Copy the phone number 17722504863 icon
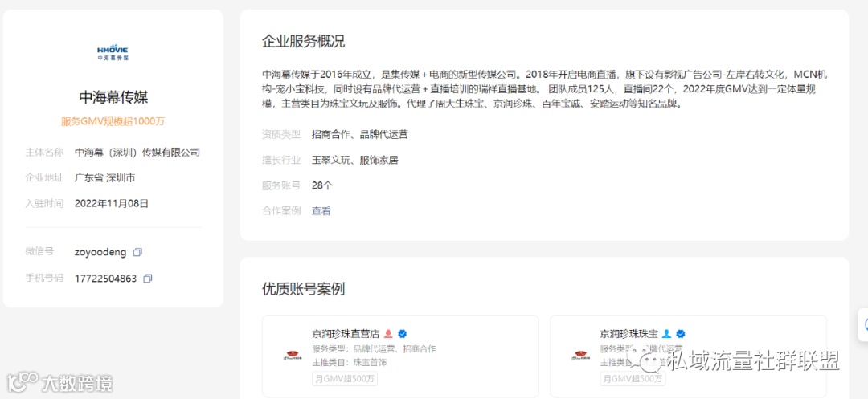868x399 pixels. click(x=148, y=279)
